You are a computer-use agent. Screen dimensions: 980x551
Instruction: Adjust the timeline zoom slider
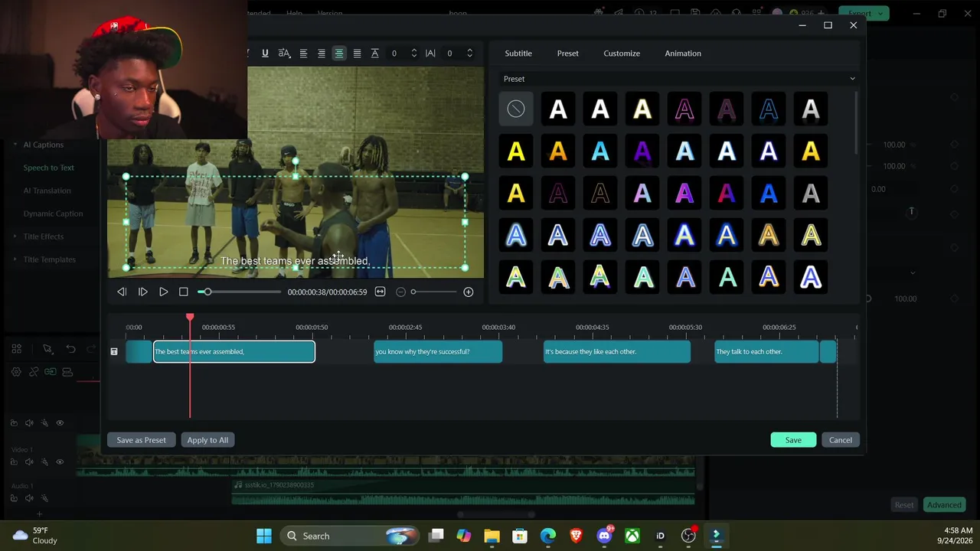coord(433,292)
